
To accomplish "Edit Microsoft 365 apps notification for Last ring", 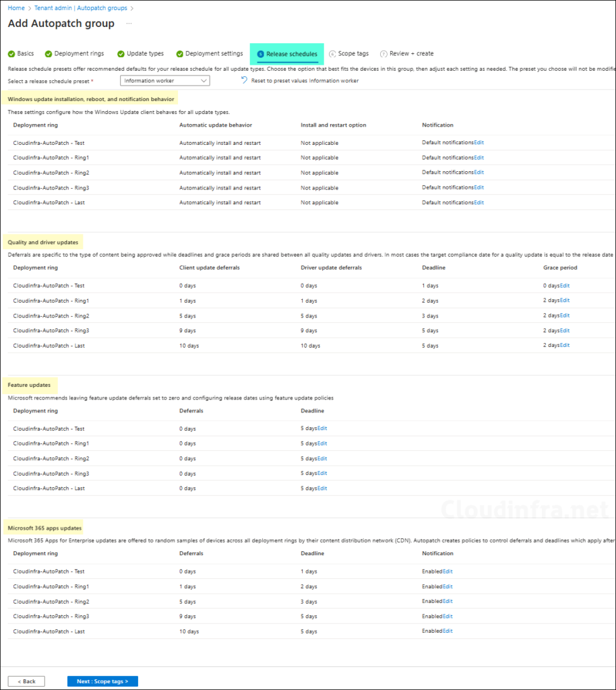I will 448,631.
